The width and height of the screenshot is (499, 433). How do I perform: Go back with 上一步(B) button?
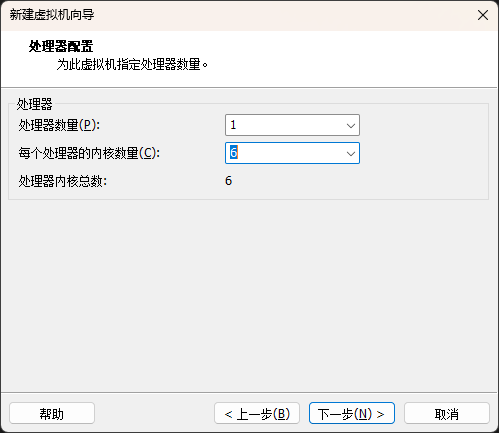pyautogui.click(x=257, y=413)
